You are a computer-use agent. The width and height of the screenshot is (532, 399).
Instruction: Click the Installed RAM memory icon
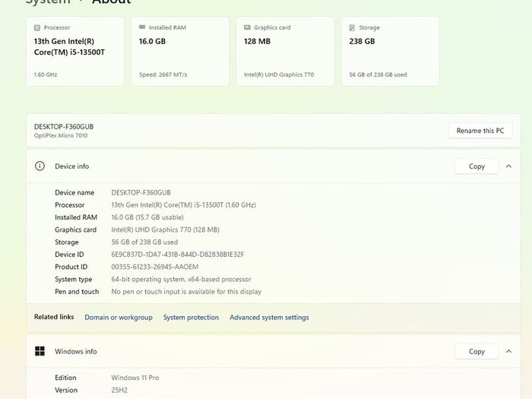coord(142,27)
